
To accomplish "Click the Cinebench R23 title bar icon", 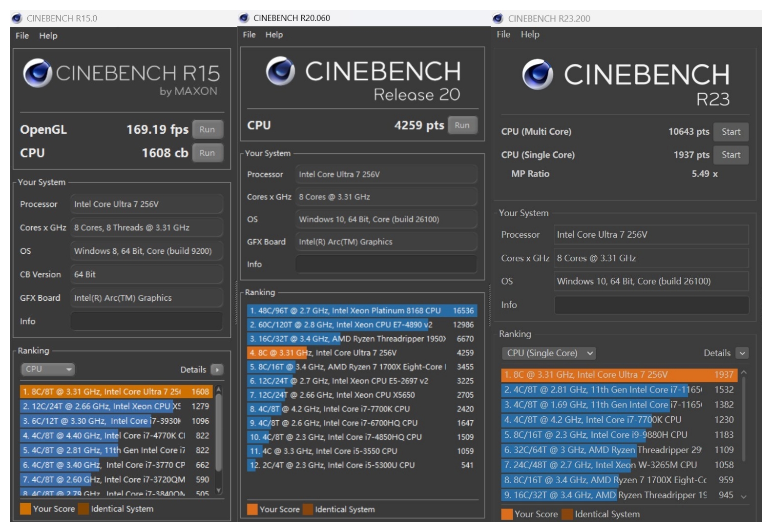I will 498,19.
